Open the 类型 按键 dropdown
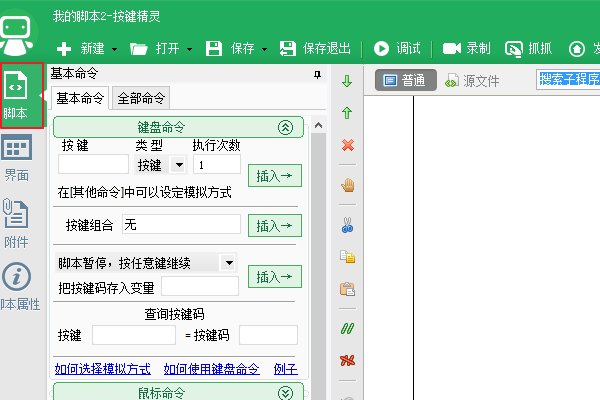This screenshot has height=400, width=600. [179, 165]
